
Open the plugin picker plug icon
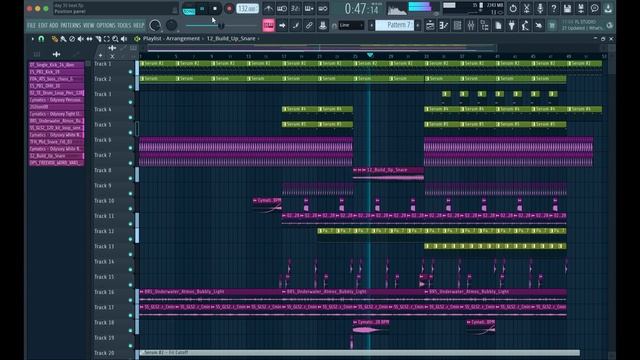[511, 25]
